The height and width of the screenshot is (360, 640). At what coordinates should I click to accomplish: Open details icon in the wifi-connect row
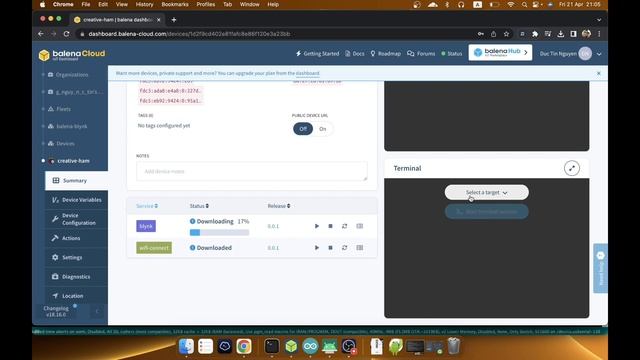[360, 248]
